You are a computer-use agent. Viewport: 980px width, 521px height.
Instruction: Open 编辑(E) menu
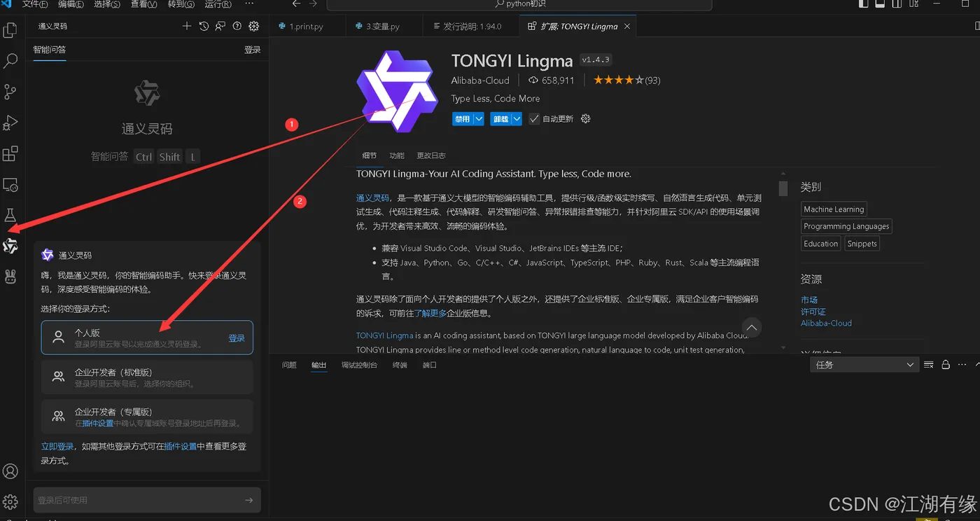click(71, 4)
